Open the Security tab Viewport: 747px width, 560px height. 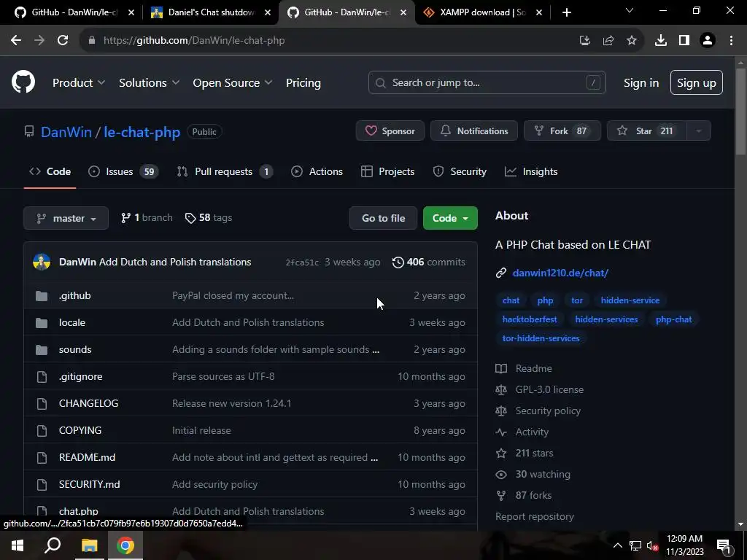(460, 171)
